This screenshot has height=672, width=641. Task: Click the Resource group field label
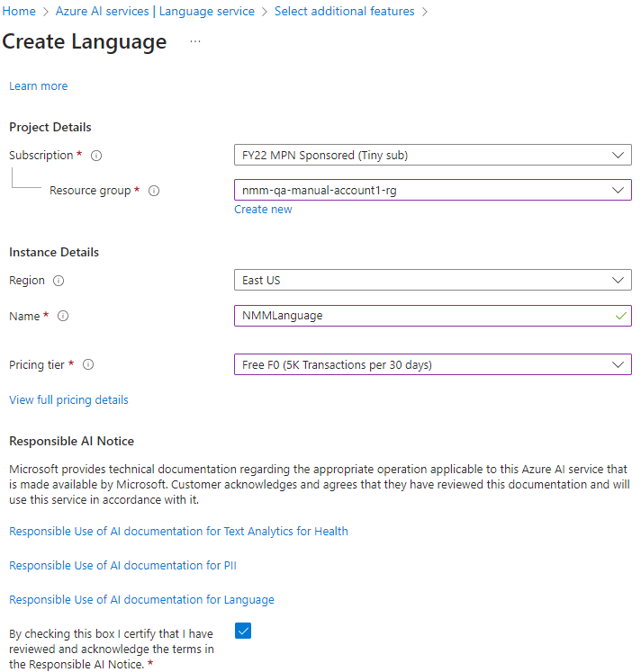(x=90, y=191)
